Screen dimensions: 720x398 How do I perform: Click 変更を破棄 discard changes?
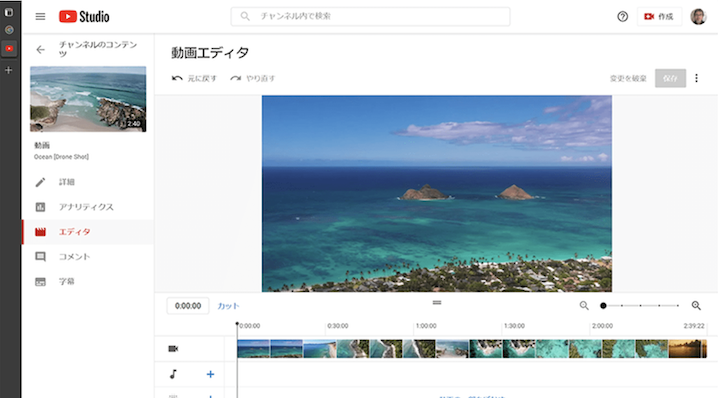coord(628,78)
